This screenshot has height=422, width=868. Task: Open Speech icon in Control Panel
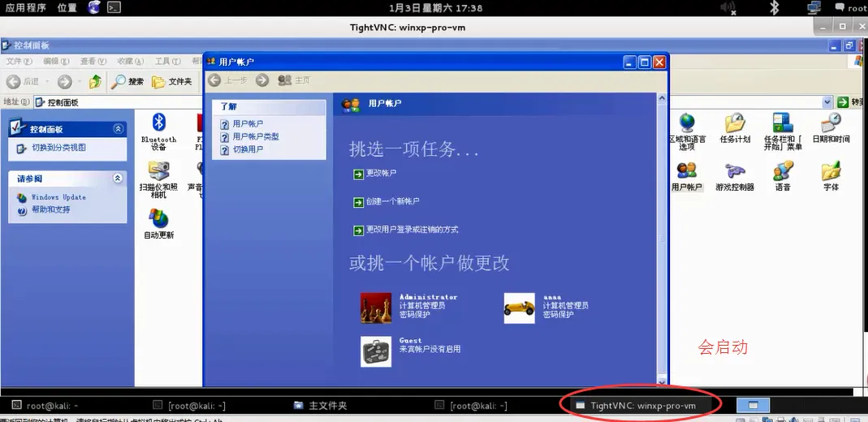point(783,176)
